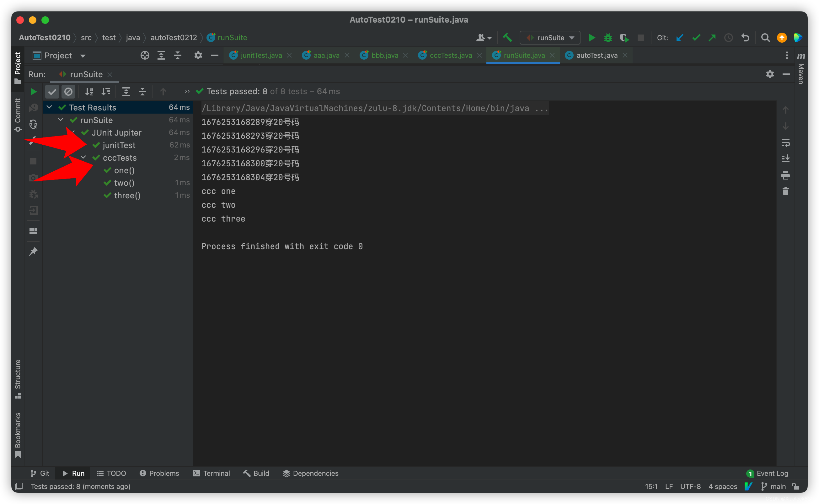Image resolution: width=819 pixels, height=504 pixels.
Task: Open the Structure side panel
Action: point(18,379)
